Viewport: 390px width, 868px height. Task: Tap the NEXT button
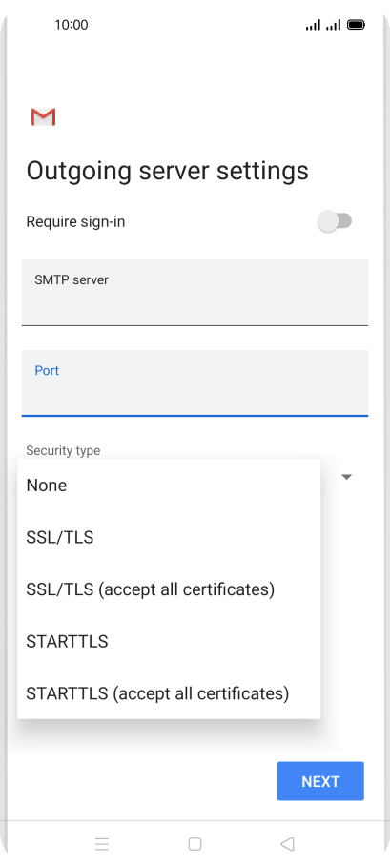(x=320, y=781)
